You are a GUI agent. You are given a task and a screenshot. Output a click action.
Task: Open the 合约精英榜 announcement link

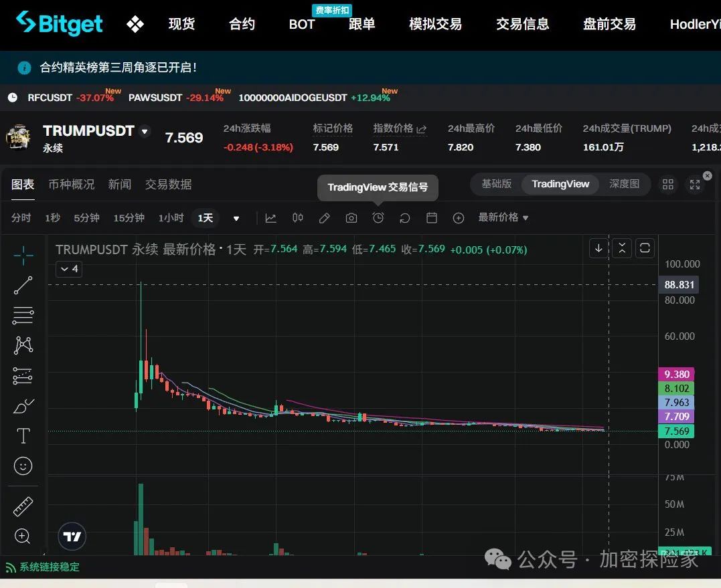118,68
